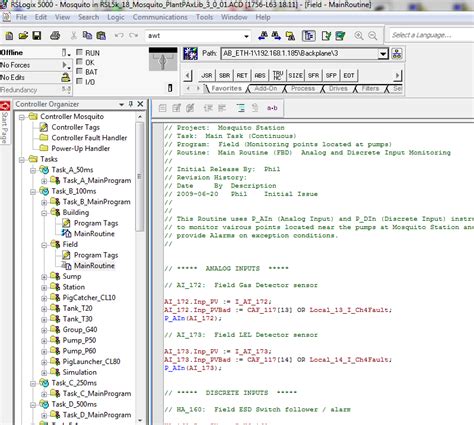Select Controller Tags in the organizer
The width and height of the screenshot is (474, 425).
(75, 127)
